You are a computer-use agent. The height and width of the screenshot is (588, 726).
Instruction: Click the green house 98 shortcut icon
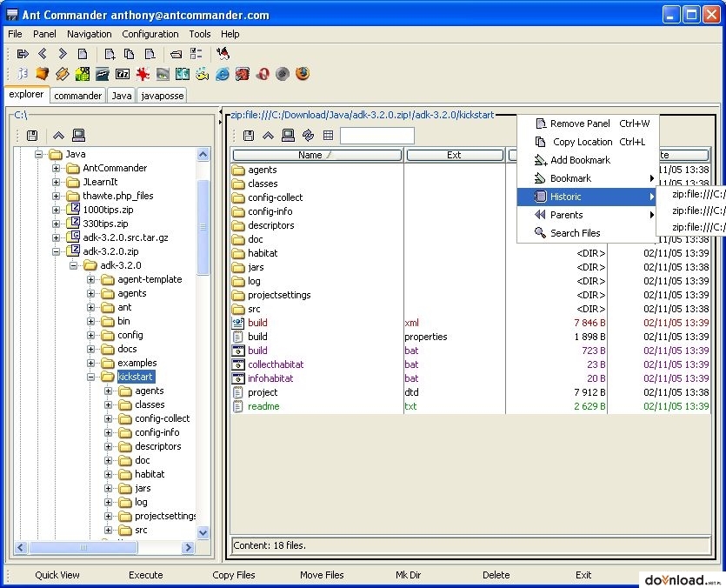[83, 74]
